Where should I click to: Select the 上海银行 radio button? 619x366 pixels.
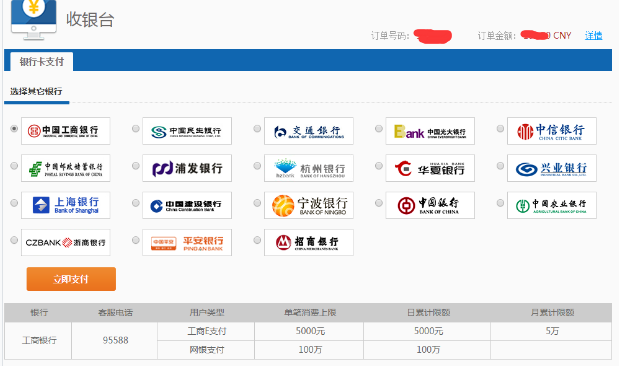(x=14, y=203)
